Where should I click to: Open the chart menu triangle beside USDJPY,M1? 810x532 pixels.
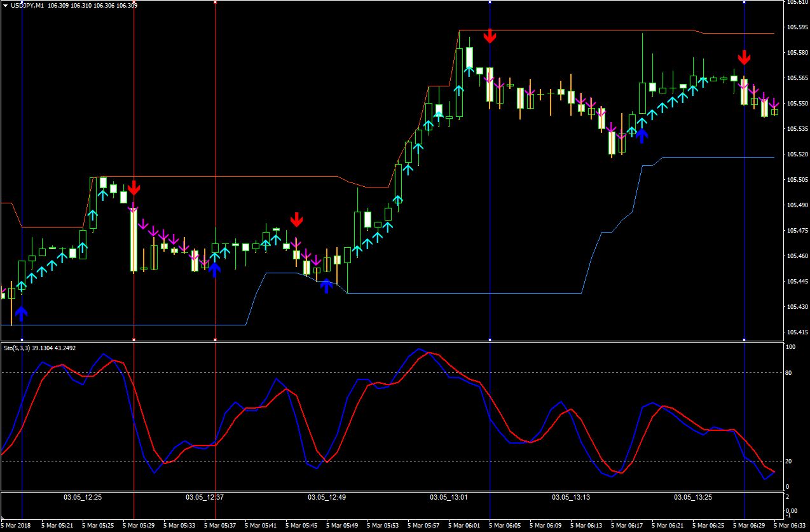pyautogui.click(x=6, y=5)
